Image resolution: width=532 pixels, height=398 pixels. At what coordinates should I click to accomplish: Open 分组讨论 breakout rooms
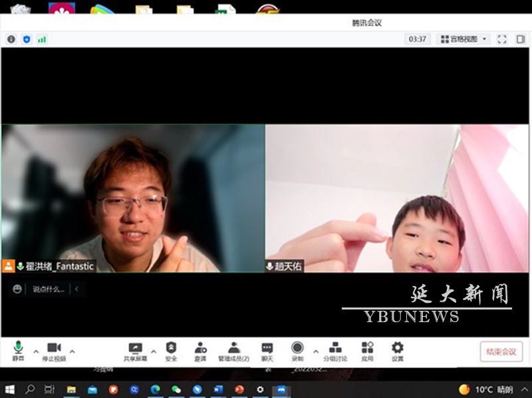335,351
